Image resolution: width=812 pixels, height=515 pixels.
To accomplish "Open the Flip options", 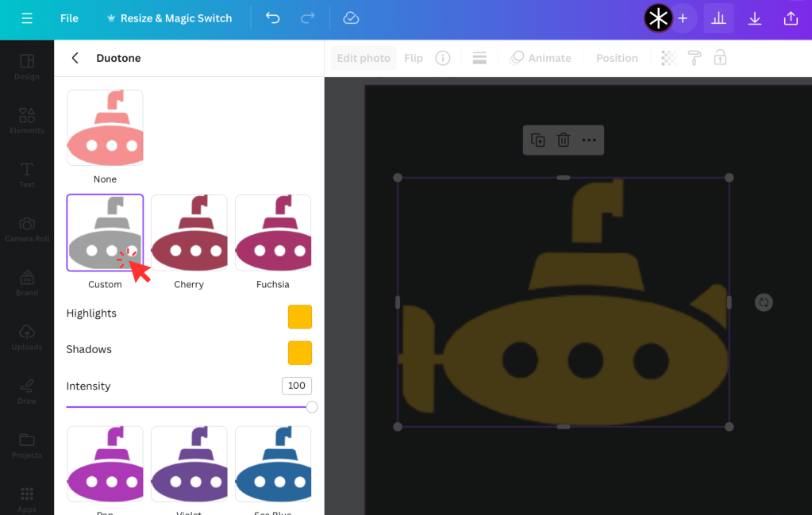I will tap(414, 58).
